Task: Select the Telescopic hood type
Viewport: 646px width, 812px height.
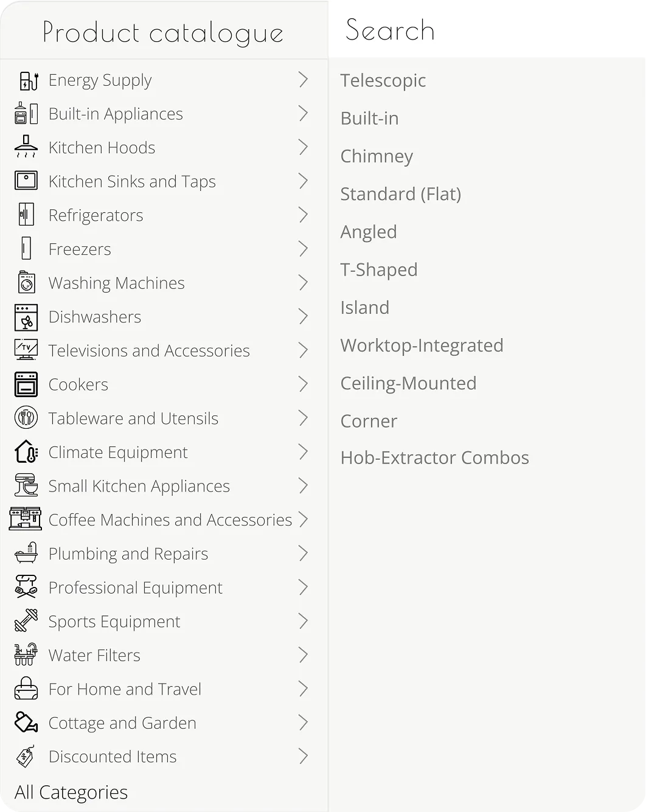Action: (383, 80)
